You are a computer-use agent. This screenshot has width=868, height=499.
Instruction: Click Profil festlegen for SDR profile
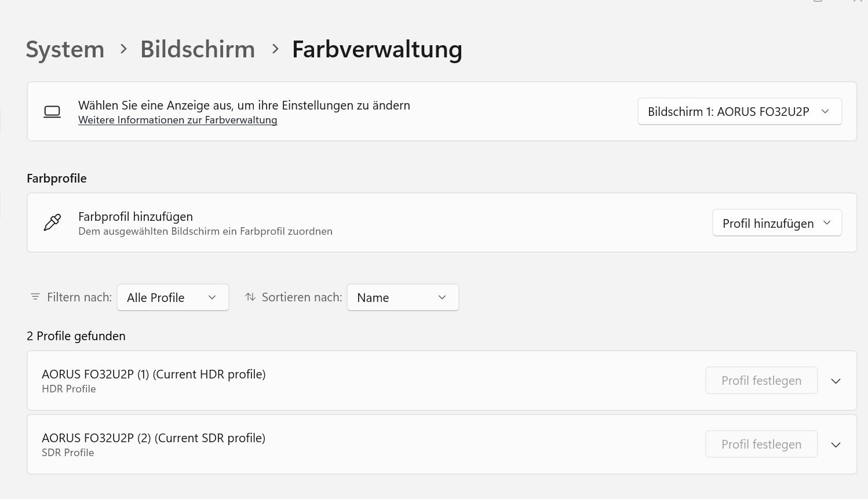[761, 445]
